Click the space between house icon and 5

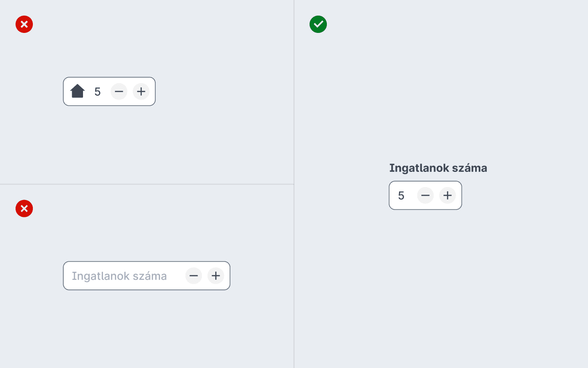[x=89, y=91]
